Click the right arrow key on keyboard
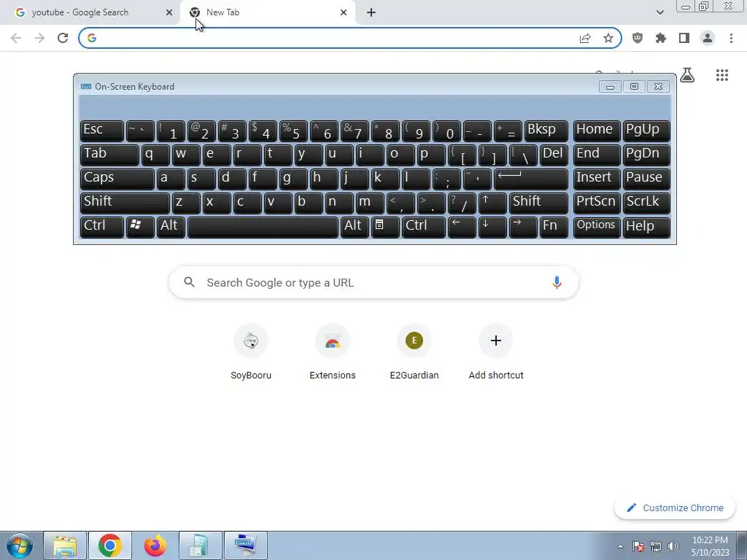The height and width of the screenshot is (560, 747). 523,227
